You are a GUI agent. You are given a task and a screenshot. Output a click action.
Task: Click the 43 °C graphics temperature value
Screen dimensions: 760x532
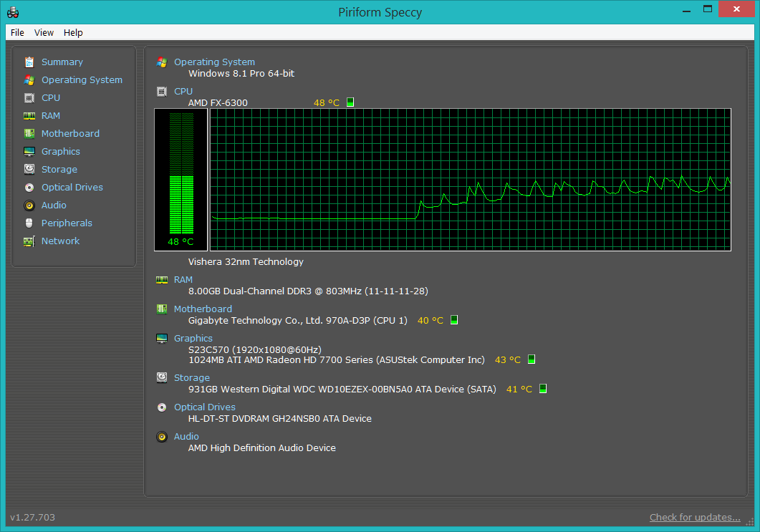(507, 360)
